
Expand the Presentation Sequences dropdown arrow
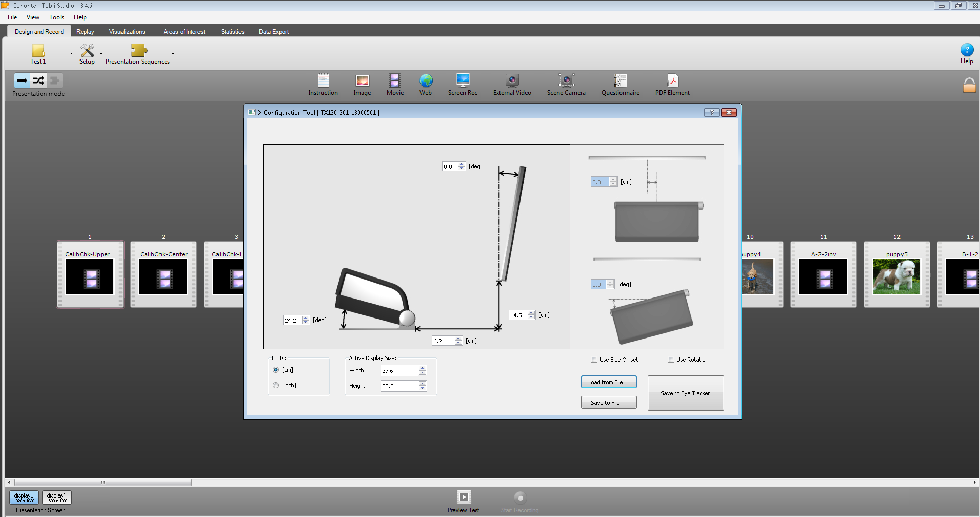(x=173, y=53)
